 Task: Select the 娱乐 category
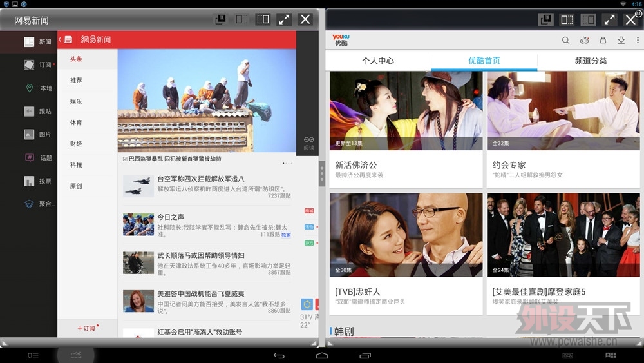[x=88, y=101]
